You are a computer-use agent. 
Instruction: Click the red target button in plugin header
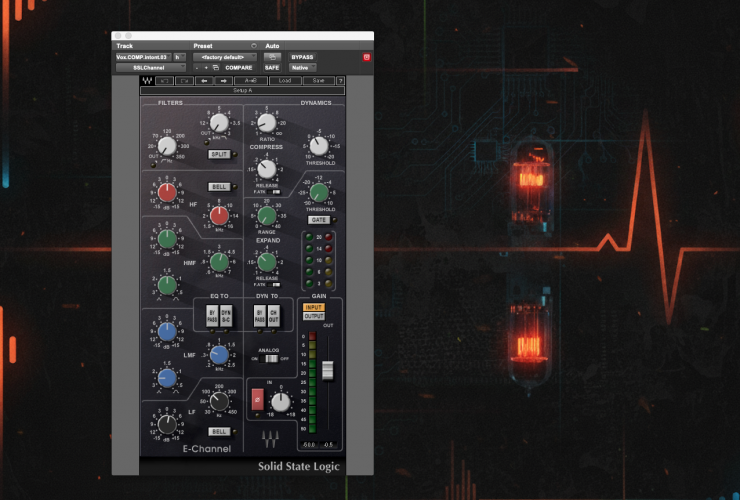coord(367,57)
